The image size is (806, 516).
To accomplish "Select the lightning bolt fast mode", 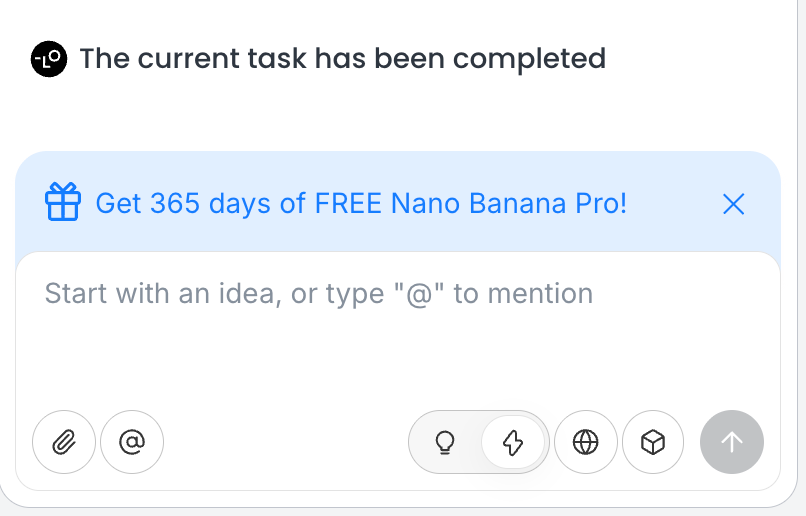I will click(513, 442).
